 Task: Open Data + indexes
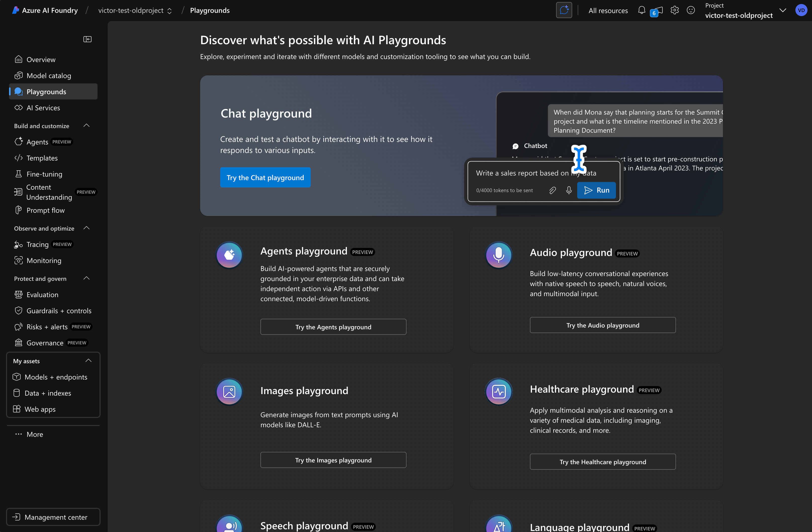[x=53, y=393]
